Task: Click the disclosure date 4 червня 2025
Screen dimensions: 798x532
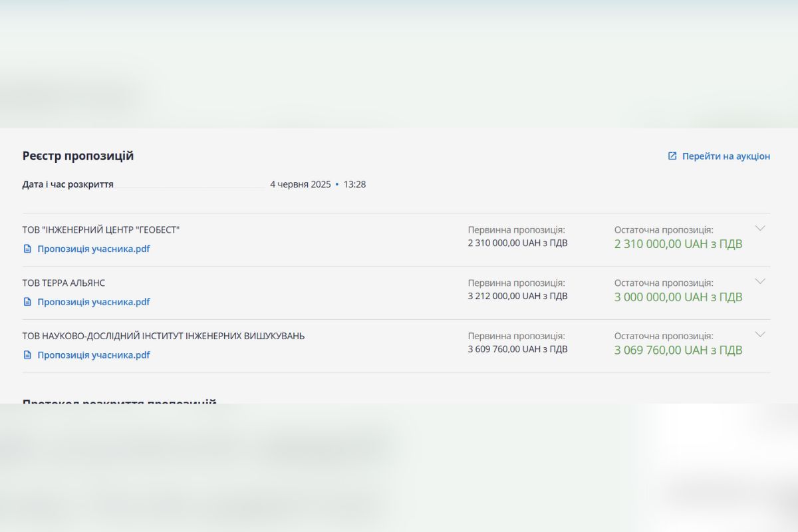Action: tap(300, 184)
